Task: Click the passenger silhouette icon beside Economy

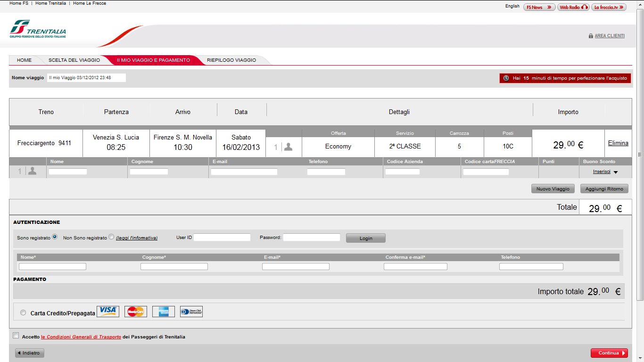Action: [288, 147]
